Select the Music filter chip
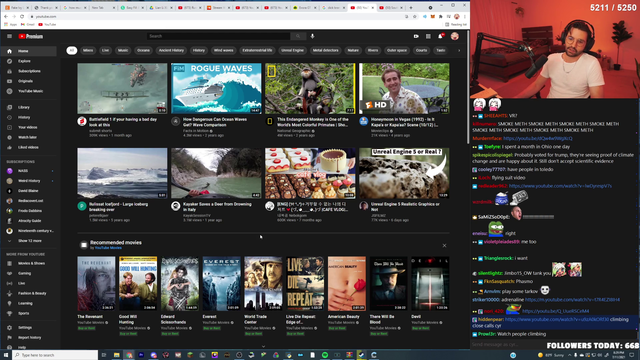The image size is (640, 360). 123,51
